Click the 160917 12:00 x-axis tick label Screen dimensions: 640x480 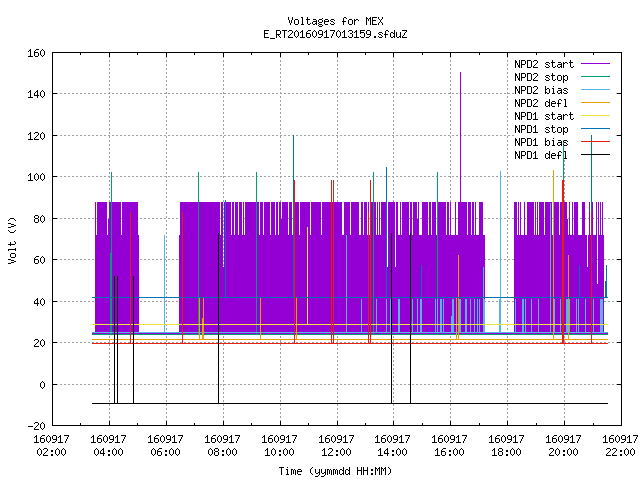coord(336,445)
